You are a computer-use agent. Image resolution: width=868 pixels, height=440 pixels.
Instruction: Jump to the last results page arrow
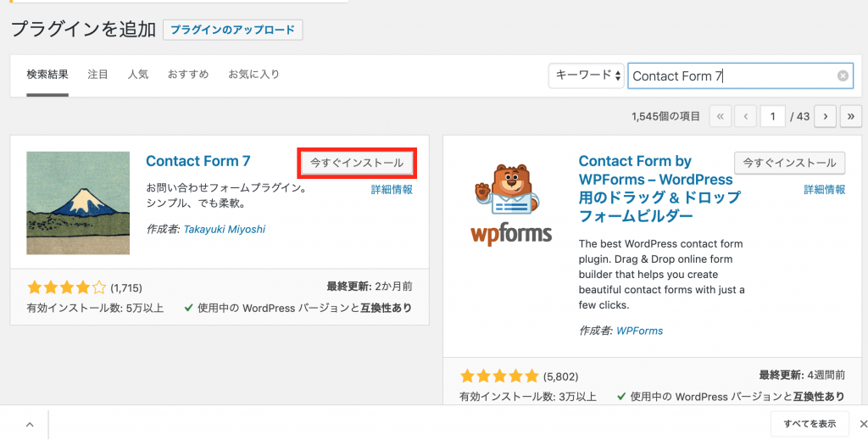point(851,116)
